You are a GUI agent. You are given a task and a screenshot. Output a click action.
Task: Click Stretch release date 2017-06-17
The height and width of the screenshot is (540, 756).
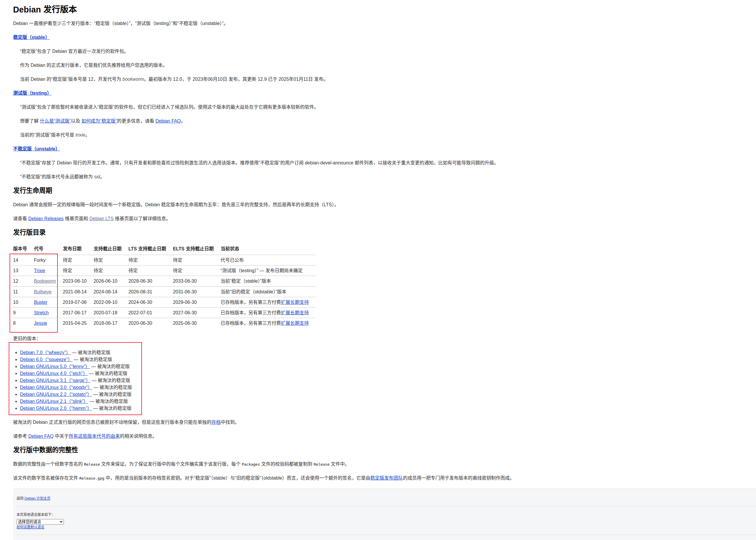tap(75, 313)
